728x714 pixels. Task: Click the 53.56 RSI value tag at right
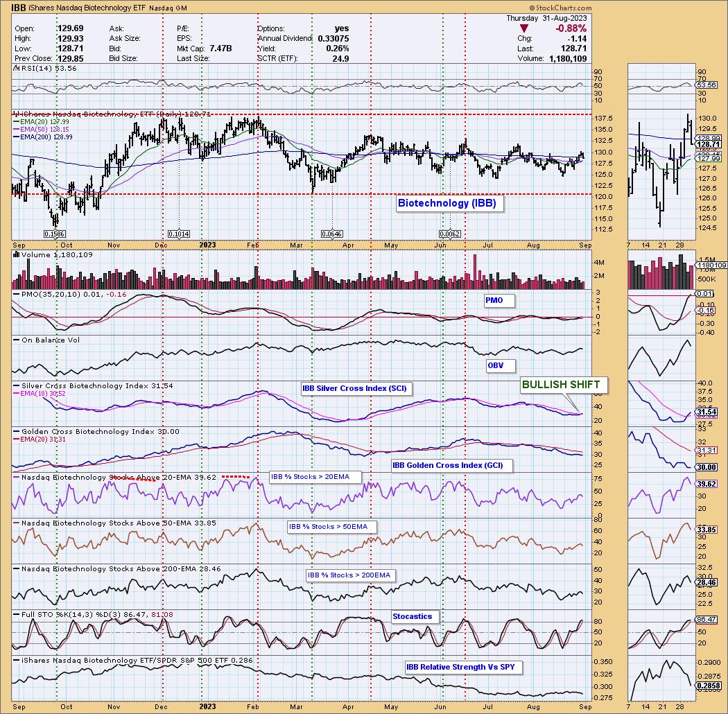tap(707, 85)
